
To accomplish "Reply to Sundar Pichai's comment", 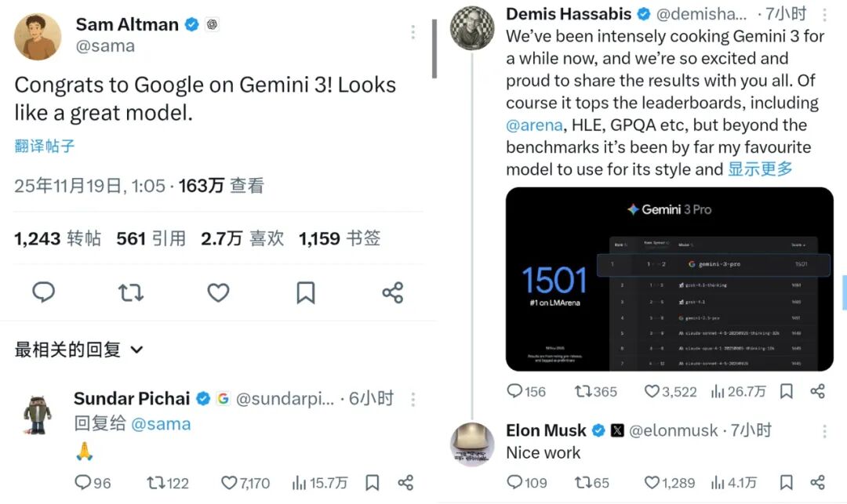I will [x=93, y=482].
